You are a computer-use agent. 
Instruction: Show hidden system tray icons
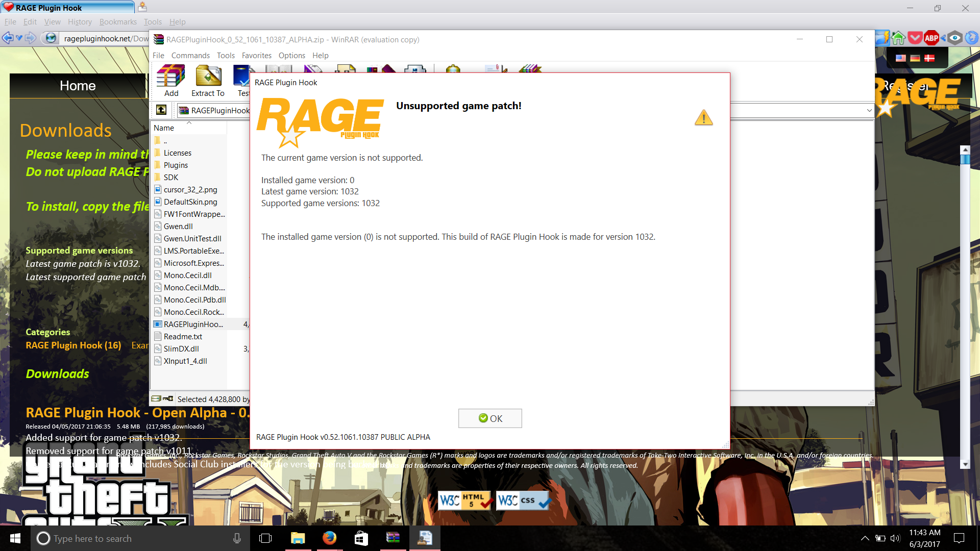tap(865, 538)
